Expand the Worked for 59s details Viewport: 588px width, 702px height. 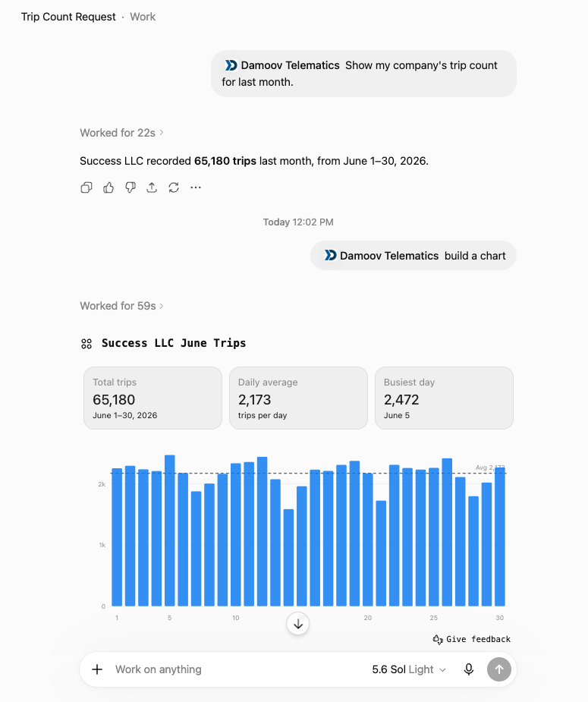coord(121,306)
